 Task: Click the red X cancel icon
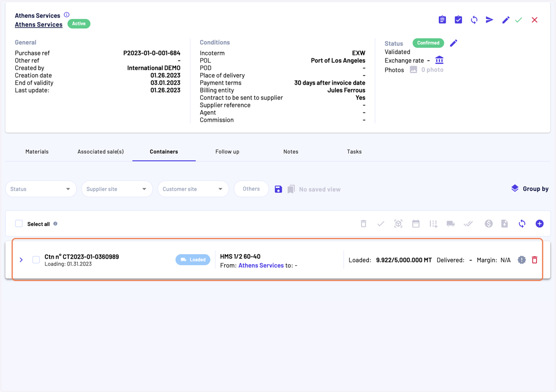point(535,20)
